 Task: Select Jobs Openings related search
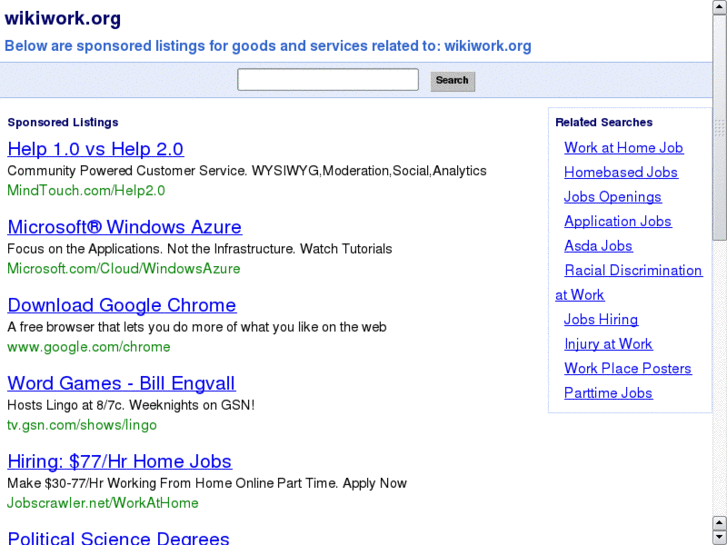(612, 197)
